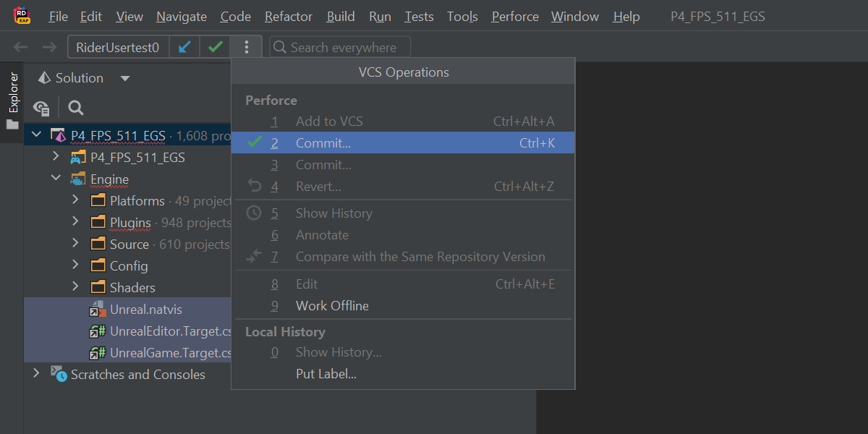This screenshot has height=434, width=868.
Task: Select the Unreal.natvis file
Action: pos(145,310)
